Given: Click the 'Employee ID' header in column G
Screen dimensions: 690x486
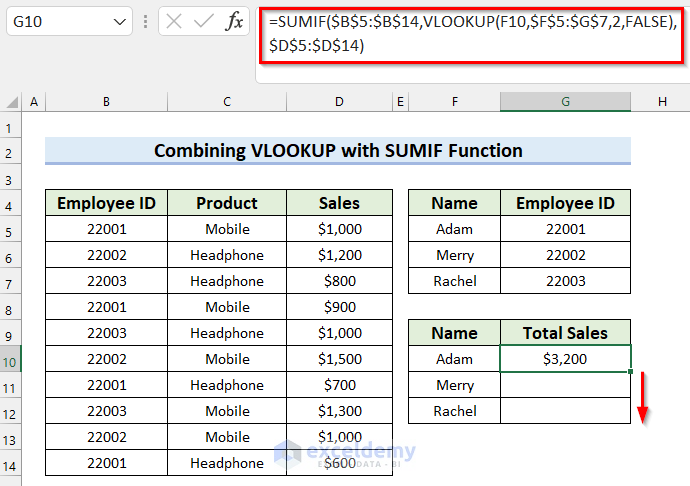Looking at the screenshot, I should tap(565, 203).
